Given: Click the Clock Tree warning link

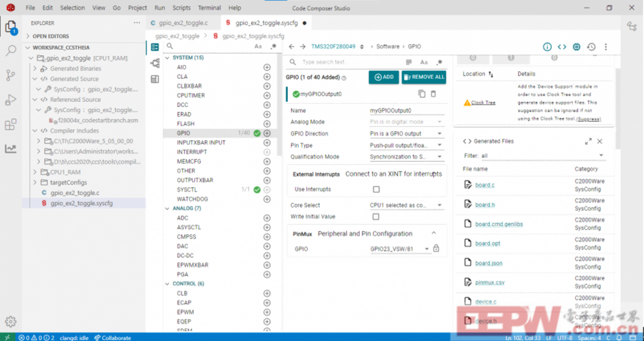Looking at the screenshot, I should (x=483, y=102).
